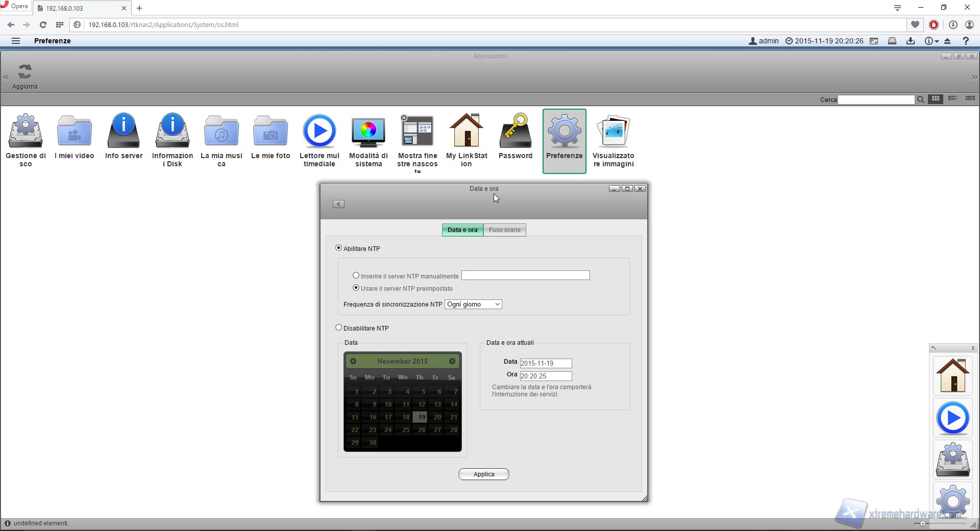This screenshot has height=531, width=980.
Task: Click the back arrow button in dialog
Action: [338, 204]
